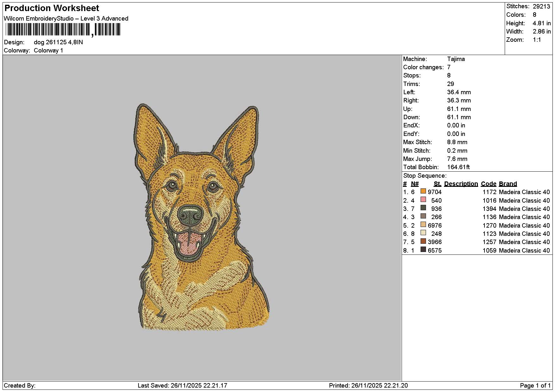Click stitch count 6976 in stop 5
Image resolution: width=555 pixels, height=392 pixels.
coord(435,225)
